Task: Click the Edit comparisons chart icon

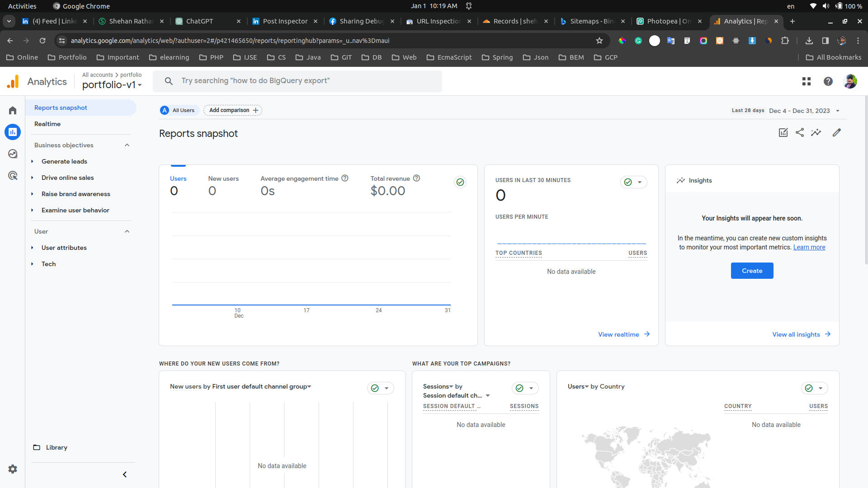Action: (x=783, y=132)
